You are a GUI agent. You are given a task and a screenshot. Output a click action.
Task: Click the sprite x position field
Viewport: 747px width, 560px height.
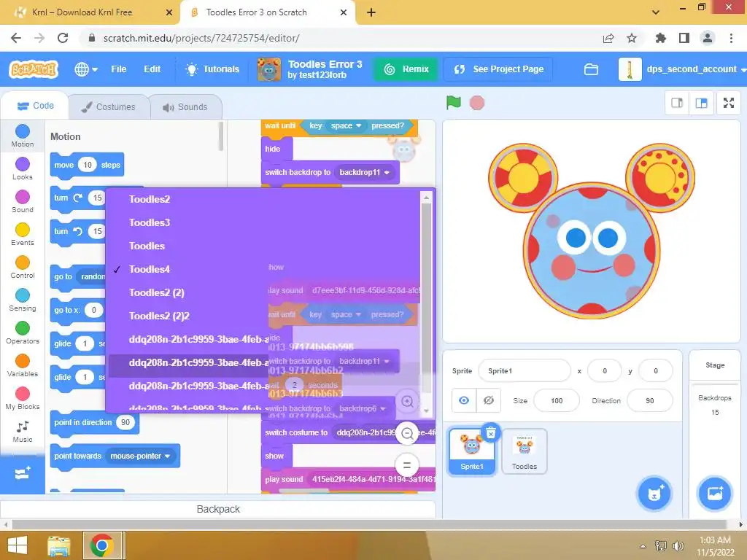point(605,370)
